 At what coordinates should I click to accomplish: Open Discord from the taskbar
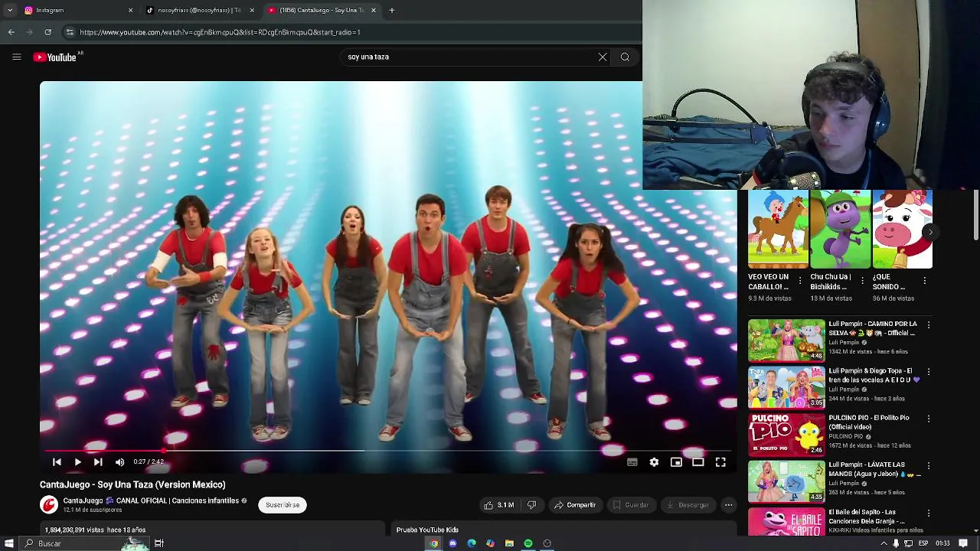453,543
